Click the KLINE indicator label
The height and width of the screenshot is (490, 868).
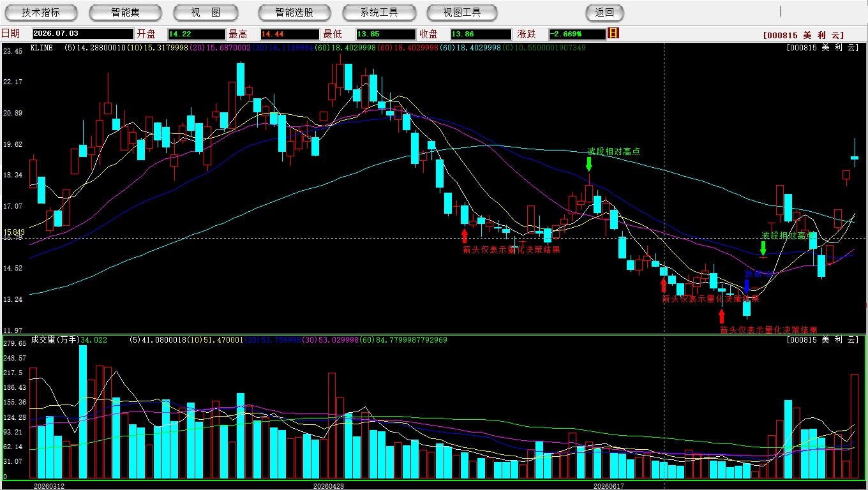tap(42, 47)
